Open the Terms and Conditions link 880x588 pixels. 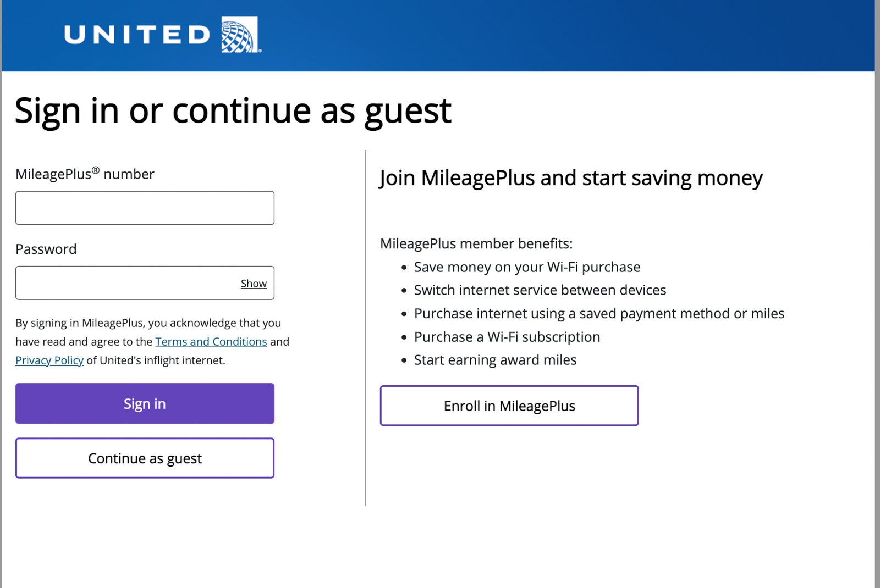click(211, 342)
